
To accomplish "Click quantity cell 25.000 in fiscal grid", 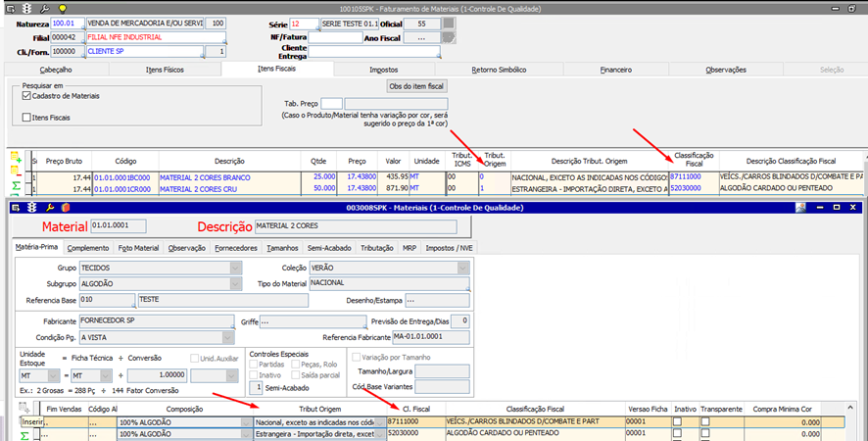I will coord(318,177).
